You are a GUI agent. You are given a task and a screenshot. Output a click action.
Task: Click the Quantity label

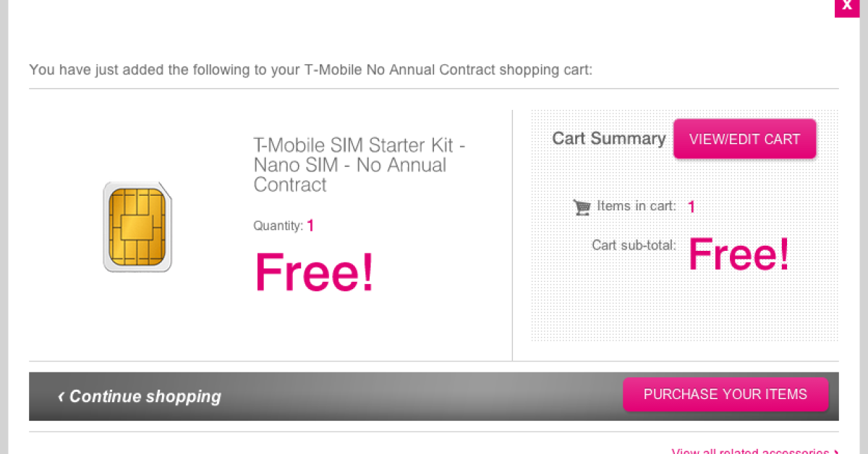(x=278, y=226)
